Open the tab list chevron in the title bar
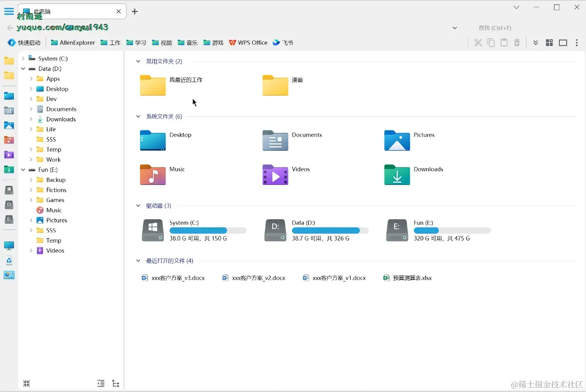This screenshot has height=392, width=586. (x=516, y=8)
